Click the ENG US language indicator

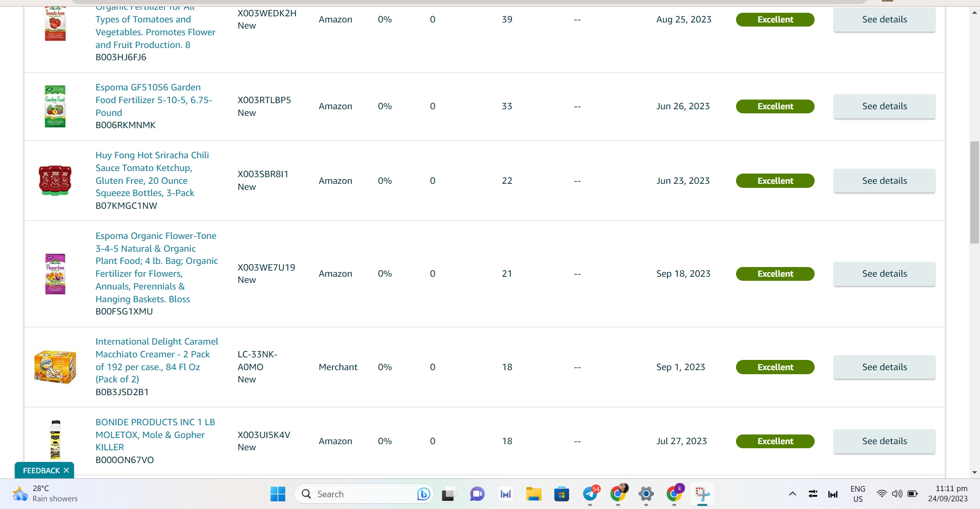coord(857,494)
